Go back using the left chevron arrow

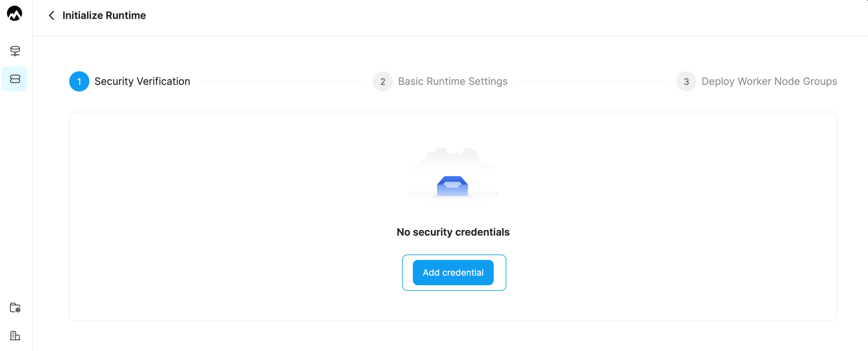pyautogui.click(x=52, y=15)
